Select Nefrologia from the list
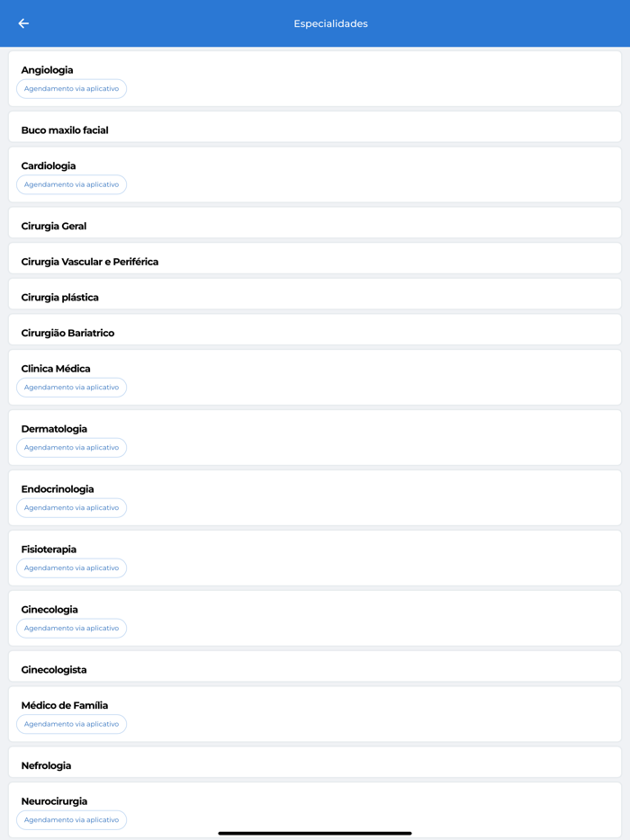The width and height of the screenshot is (630, 840). (x=46, y=765)
